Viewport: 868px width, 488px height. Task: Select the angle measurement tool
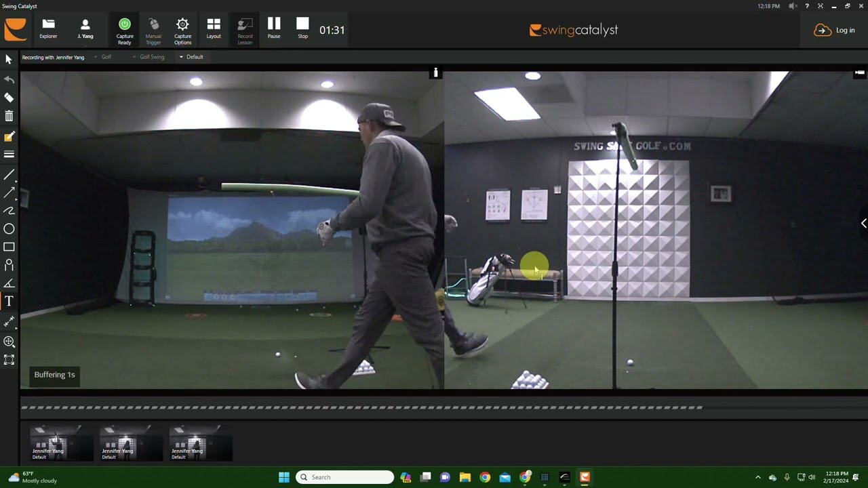(x=9, y=283)
